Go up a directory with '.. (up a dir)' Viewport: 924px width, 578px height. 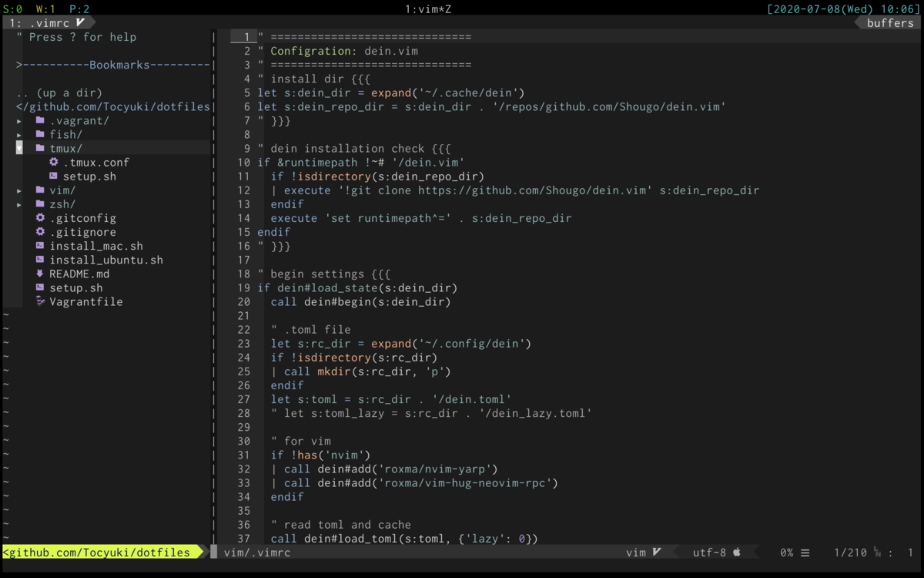coord(59,93)
